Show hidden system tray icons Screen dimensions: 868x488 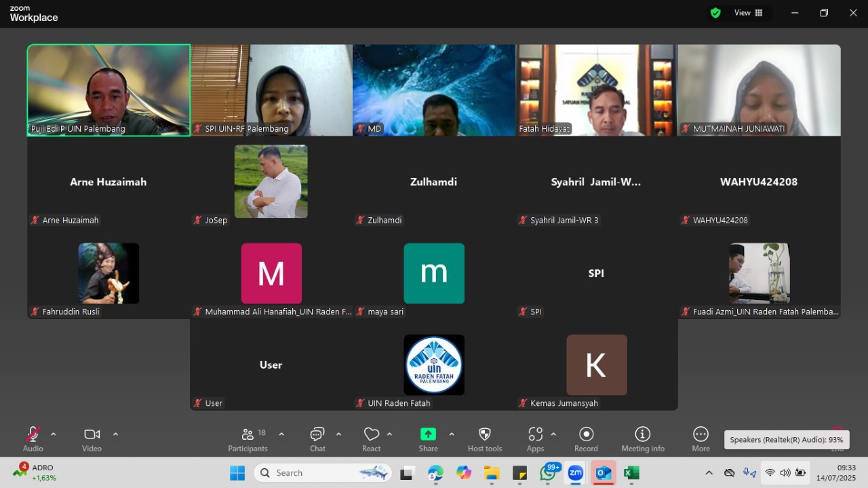(x=709, y=473)
